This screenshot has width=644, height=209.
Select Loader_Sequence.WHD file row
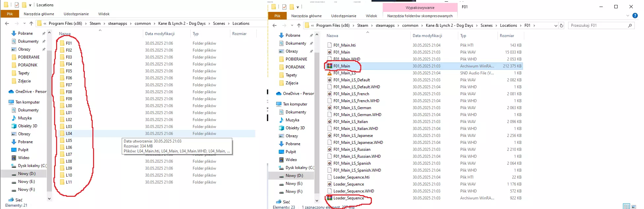424,191
